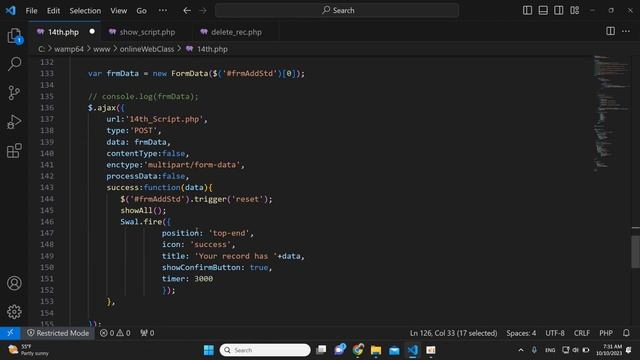Go forward with the right arrow

203,11
